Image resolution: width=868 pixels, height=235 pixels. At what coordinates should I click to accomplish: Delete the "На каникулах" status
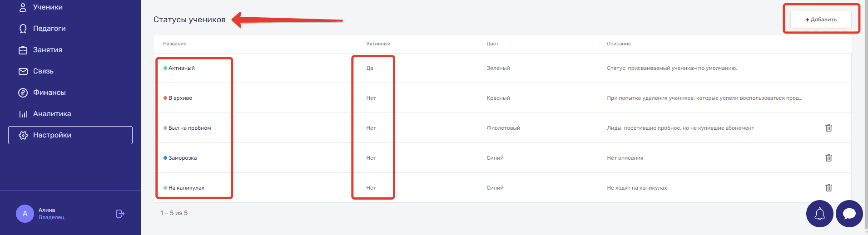828,188
